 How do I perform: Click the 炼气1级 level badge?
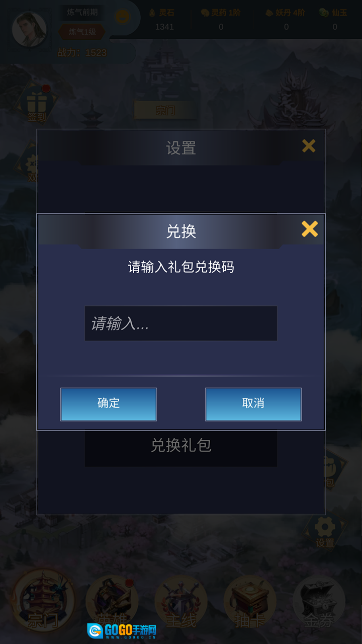tap(82, 32)
